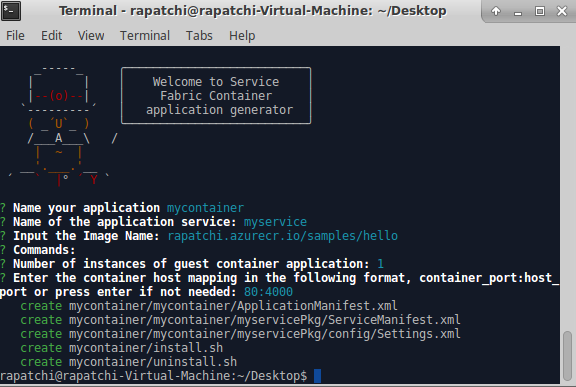
Task: Click the mycontainer/install.sh create line
Action: (122, 348)
